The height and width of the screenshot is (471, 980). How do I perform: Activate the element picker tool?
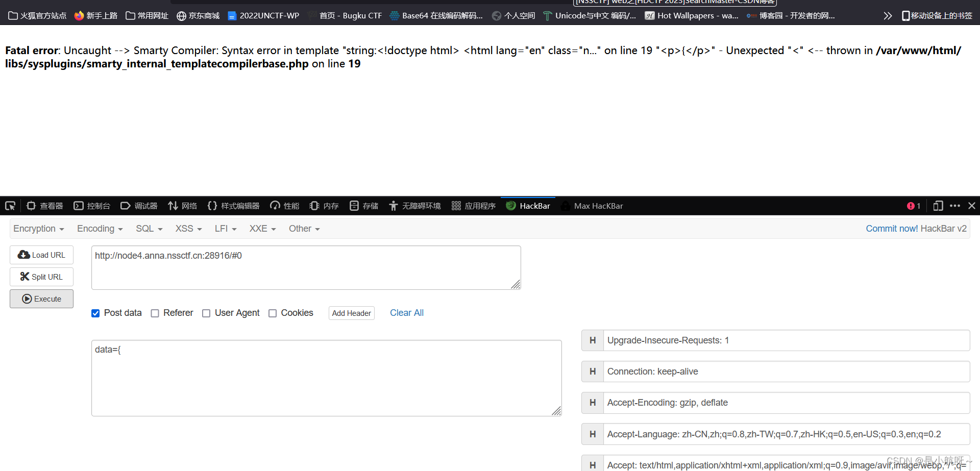click(10, 206)
